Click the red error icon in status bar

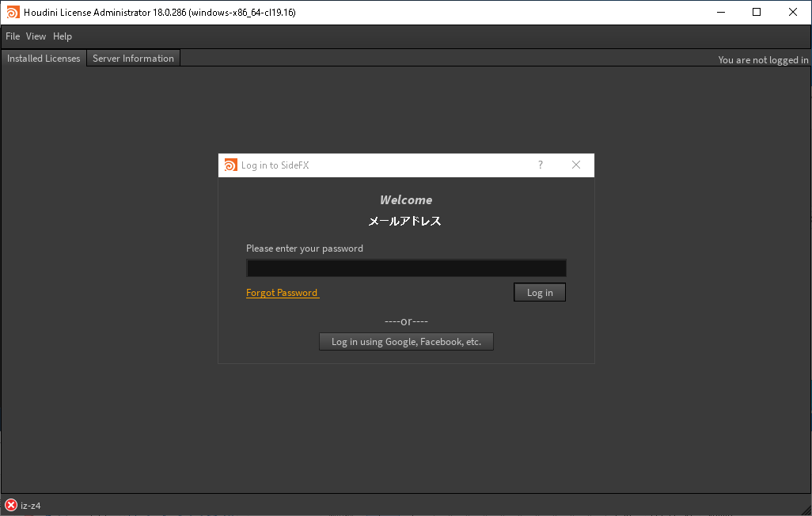[11, 505]
